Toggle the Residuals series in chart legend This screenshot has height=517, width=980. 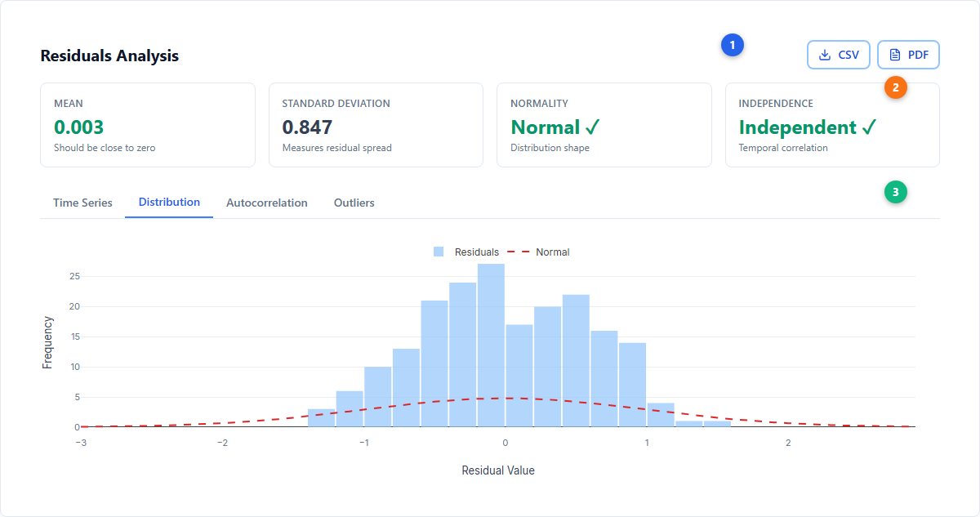tap(465, 252)
